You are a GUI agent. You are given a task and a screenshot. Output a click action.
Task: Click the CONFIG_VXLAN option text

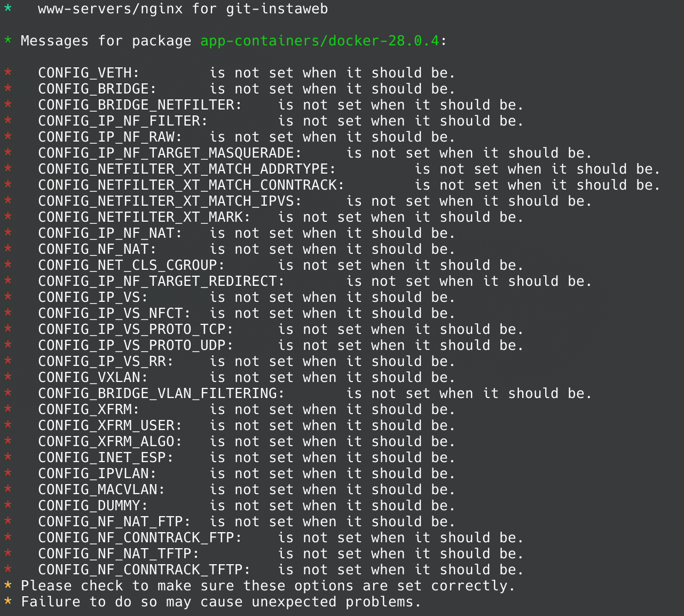click(x=93, y=378)
